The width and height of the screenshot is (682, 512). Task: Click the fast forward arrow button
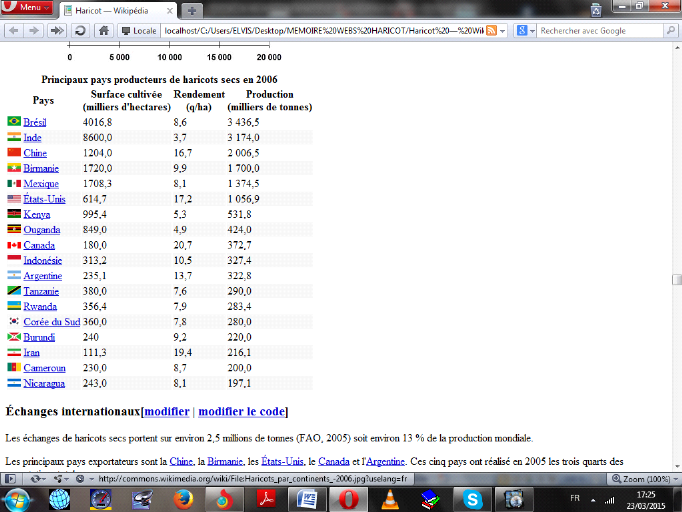pyautogui.click(x=57, y=30)
